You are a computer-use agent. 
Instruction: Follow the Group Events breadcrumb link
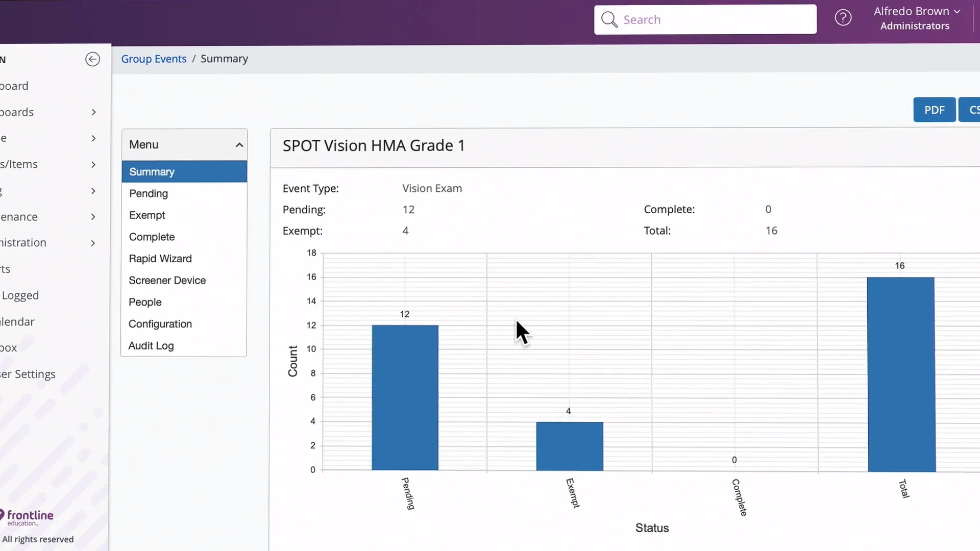pyautogui.click(x=154, y=59)
